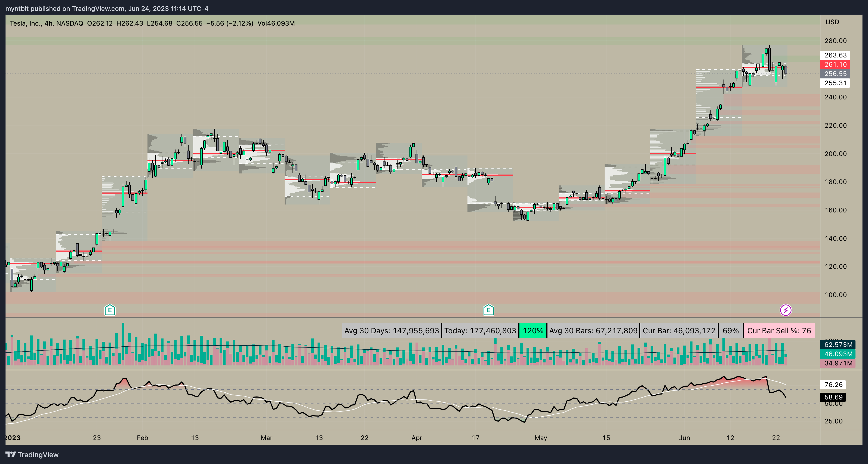Click the 62.573M volume label
Viewport: 868px width, 464px height.
point(838,345)
